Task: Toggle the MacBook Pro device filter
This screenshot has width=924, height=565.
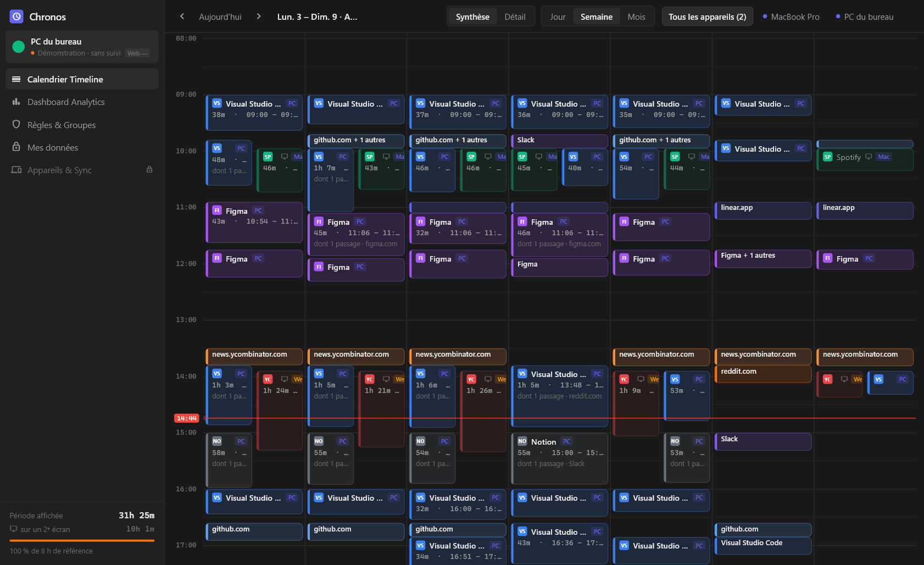Action: [x=791, y=16]
